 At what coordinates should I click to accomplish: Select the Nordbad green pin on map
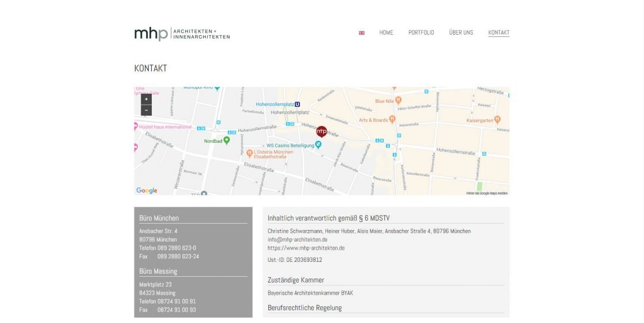coord(227,140)
